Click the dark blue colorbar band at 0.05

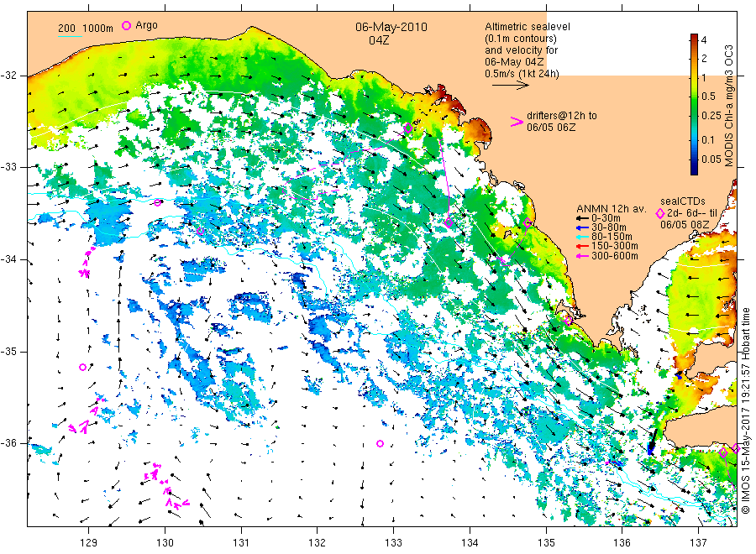(x=694, y=159)
